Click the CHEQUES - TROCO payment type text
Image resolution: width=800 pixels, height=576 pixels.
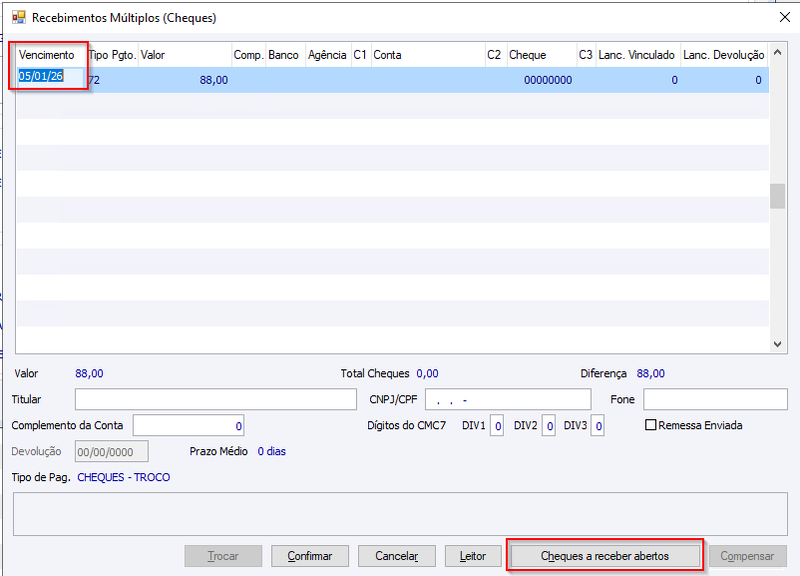coord(123,478)
